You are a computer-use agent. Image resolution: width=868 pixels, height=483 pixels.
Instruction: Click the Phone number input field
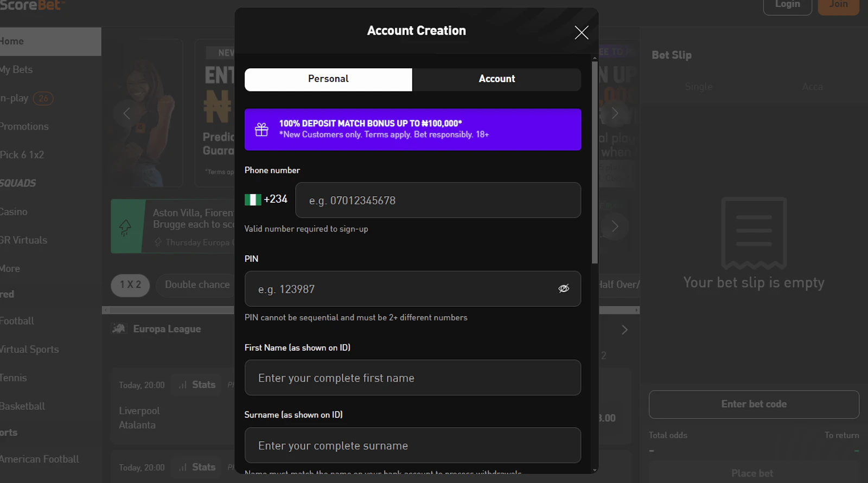coord(438,200)
